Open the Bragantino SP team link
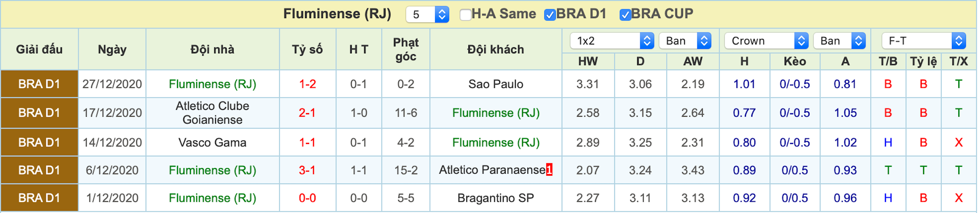 coord(496,198)
